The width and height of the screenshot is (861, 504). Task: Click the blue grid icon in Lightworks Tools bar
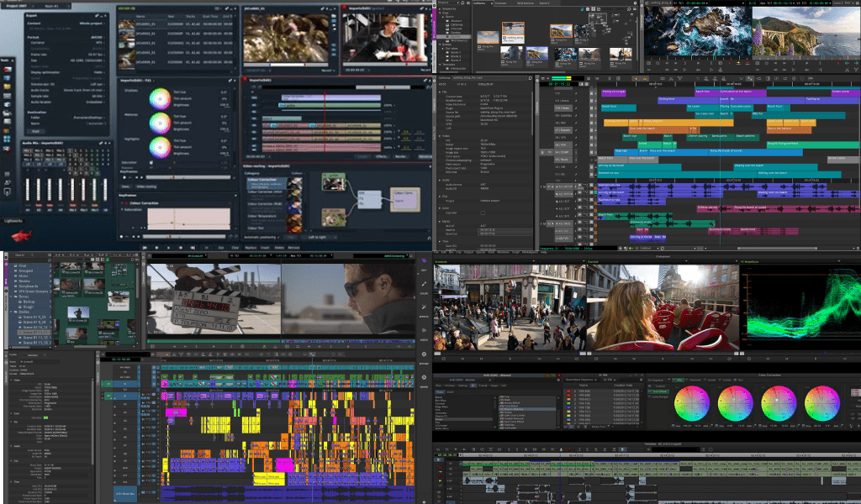click(x=7, y=139)
